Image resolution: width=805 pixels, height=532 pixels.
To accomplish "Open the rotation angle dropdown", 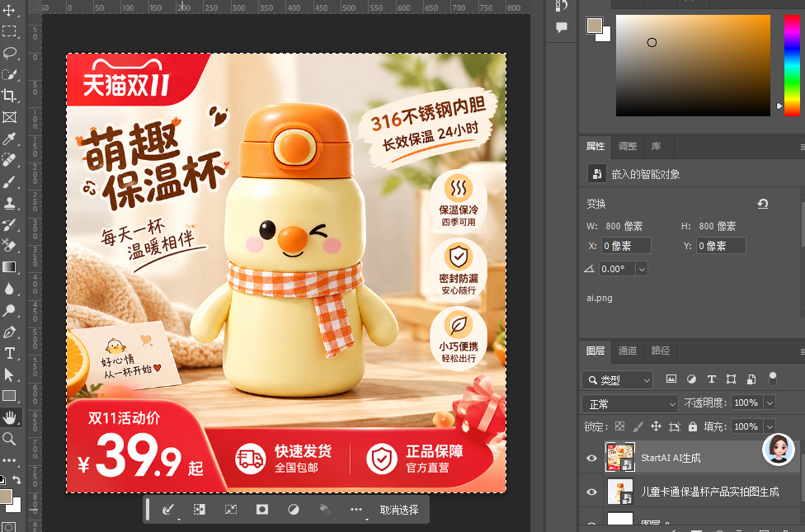I will coord(642,269).
